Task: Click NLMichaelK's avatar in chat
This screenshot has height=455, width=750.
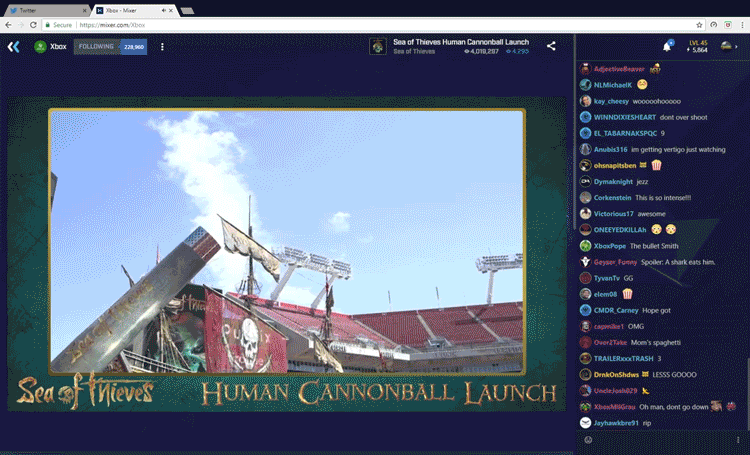Action: 585,85
